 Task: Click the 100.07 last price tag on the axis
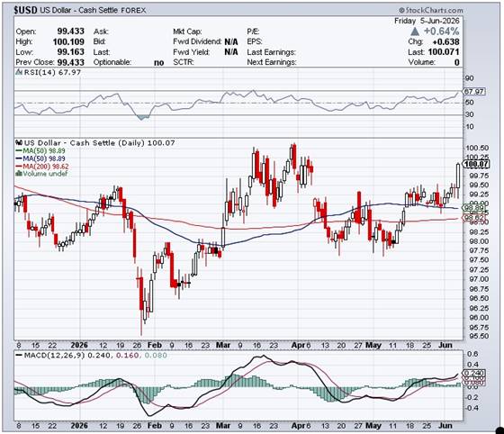pyautogui.click(x=476, y=164)
